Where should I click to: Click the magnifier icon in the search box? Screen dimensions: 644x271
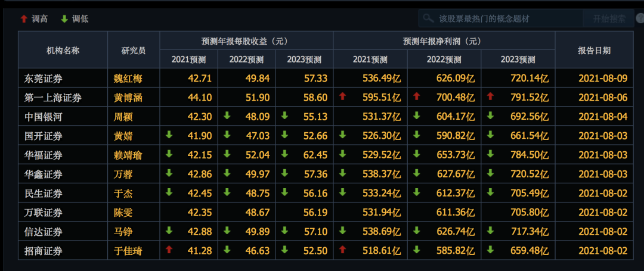pos(428,18)
